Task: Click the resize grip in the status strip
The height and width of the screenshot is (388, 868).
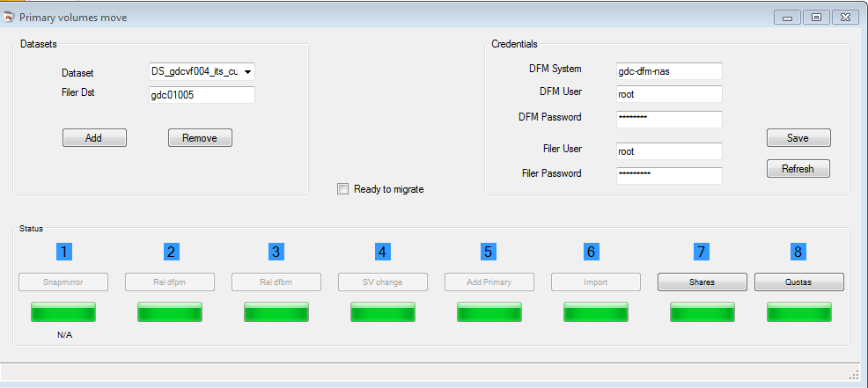Action: point(854,376)
